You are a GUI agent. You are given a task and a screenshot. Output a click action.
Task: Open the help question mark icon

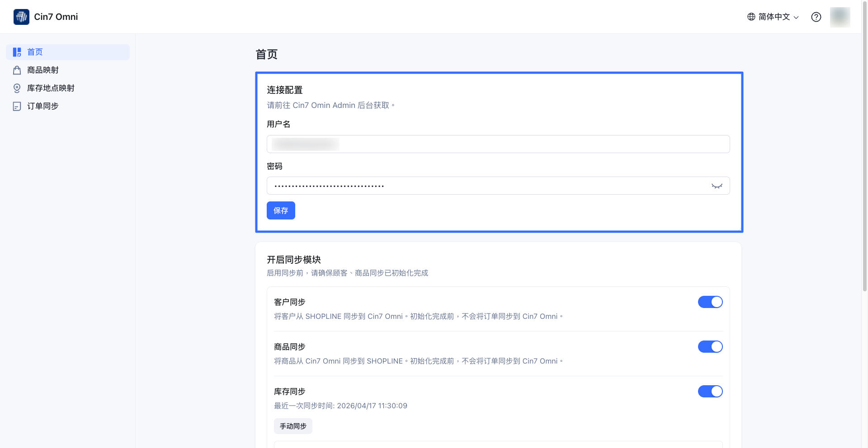click(x=816, y=17)
